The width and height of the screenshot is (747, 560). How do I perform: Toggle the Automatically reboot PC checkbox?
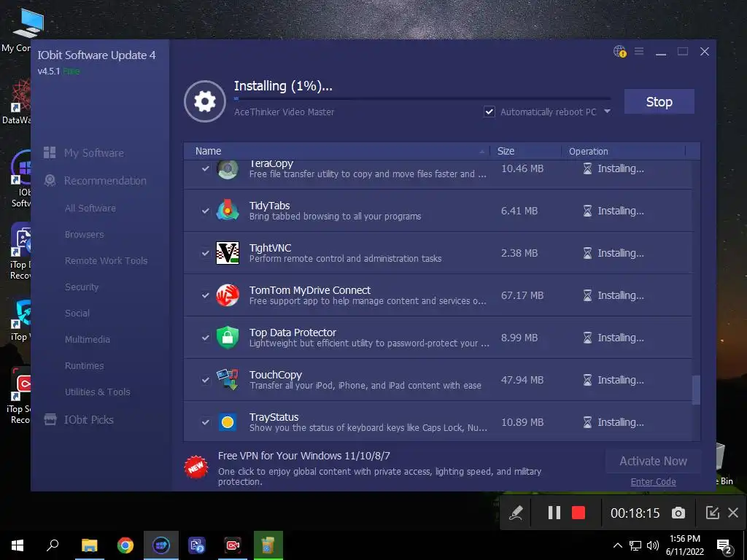[x=489, y=112]
